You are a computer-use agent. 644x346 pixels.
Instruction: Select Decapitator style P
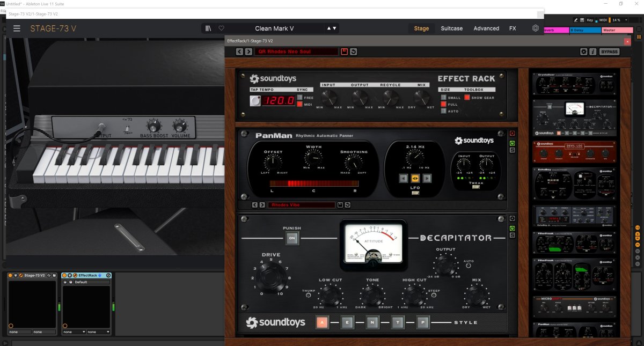423,322
